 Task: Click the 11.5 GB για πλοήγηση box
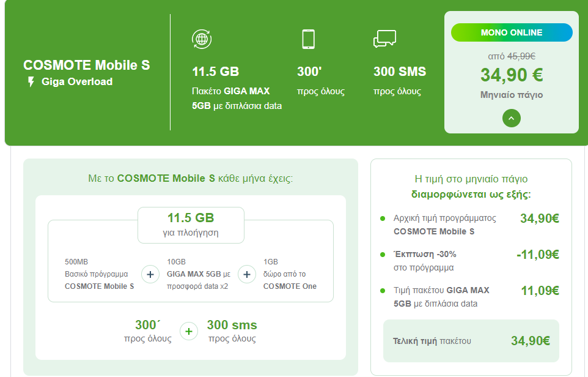[191, 225]
